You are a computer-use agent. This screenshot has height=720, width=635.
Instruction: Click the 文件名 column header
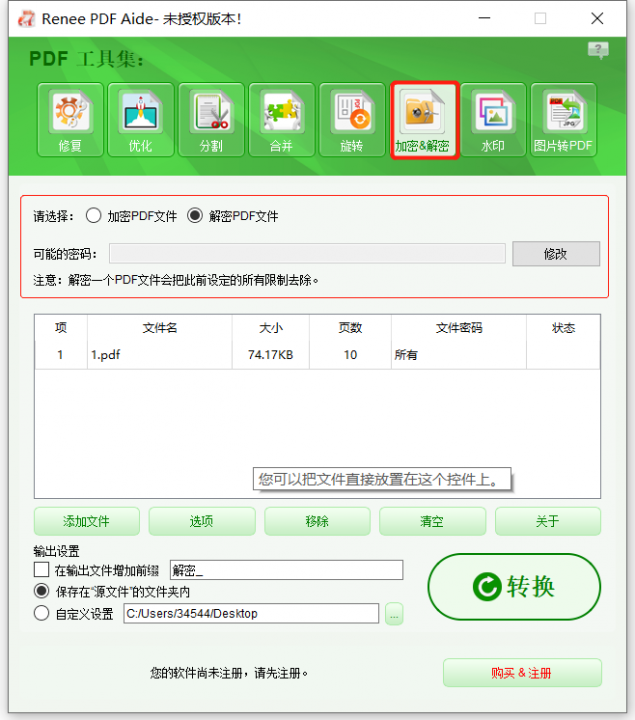159,328
